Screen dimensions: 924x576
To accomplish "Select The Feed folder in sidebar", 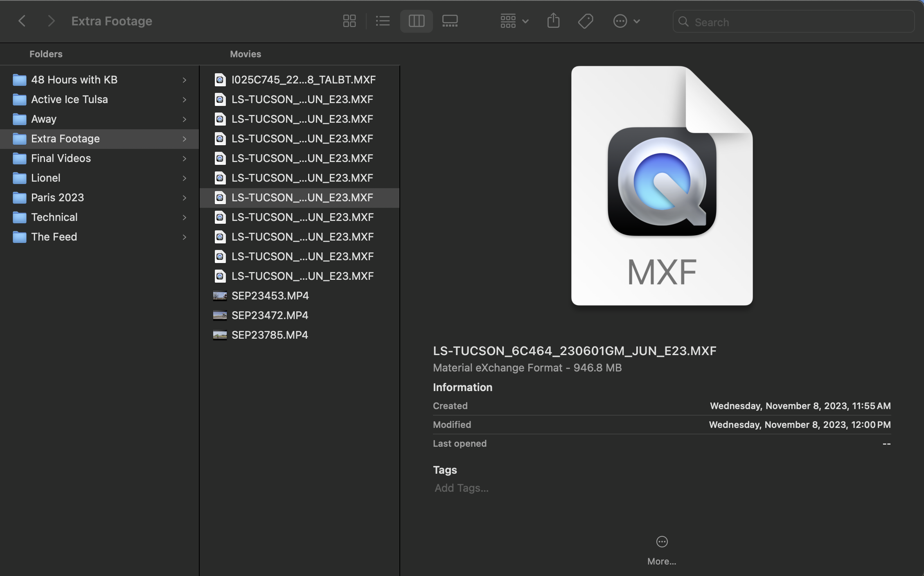I will coord(54,236).
